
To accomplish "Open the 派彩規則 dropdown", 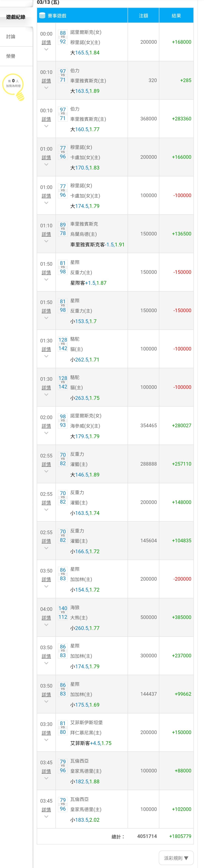I will (x=176, y=858).
